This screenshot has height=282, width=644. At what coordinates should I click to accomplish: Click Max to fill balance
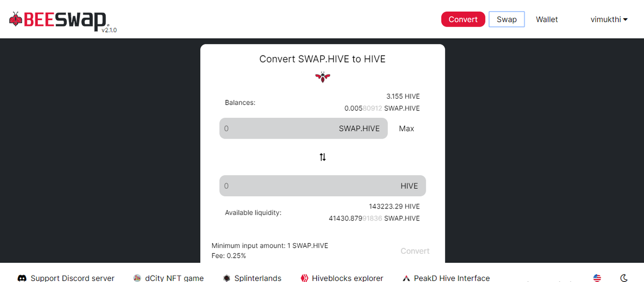click(407, 128)
